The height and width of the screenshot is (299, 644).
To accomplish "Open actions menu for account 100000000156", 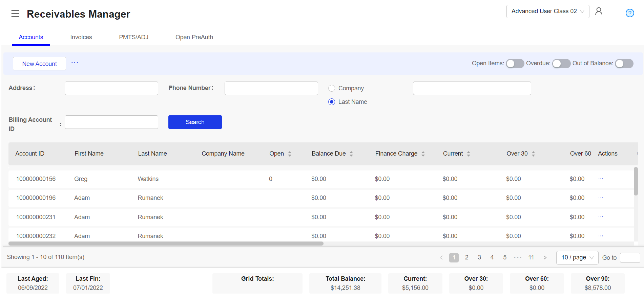I will click(601, 179).
